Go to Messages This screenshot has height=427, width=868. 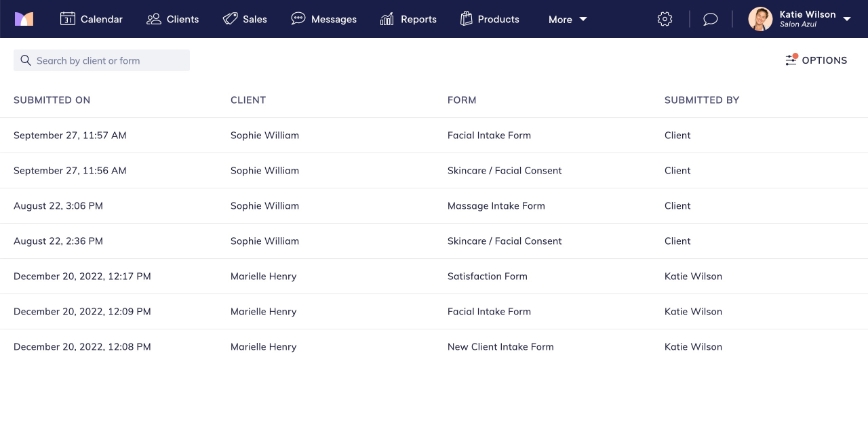coord(323,19)
